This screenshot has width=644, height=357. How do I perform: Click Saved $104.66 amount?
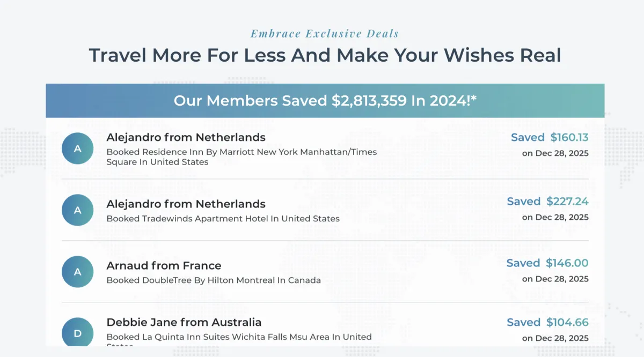548,323
